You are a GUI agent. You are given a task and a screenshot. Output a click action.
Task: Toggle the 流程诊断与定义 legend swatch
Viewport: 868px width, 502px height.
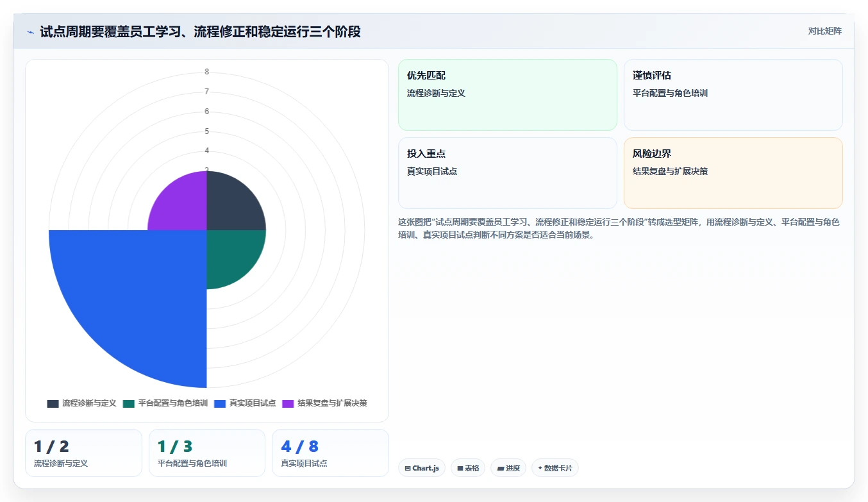click(x=53, y=403)
